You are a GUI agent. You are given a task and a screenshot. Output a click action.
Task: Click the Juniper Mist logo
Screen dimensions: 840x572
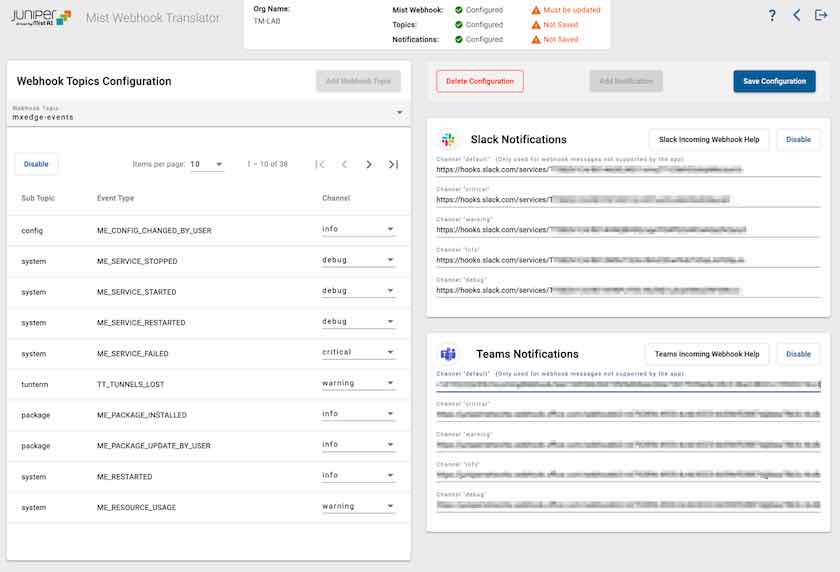[41, 17]
